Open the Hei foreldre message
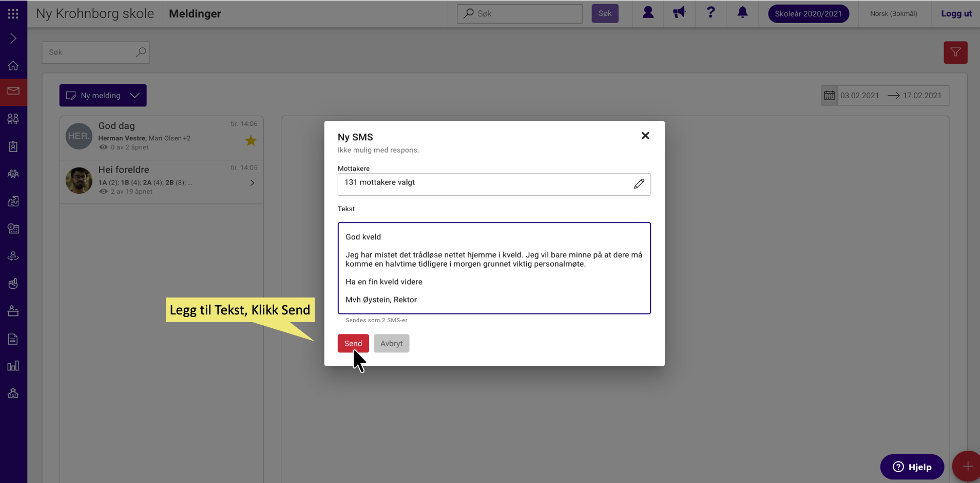Screen dimensions: 980x483 [162, 182]
